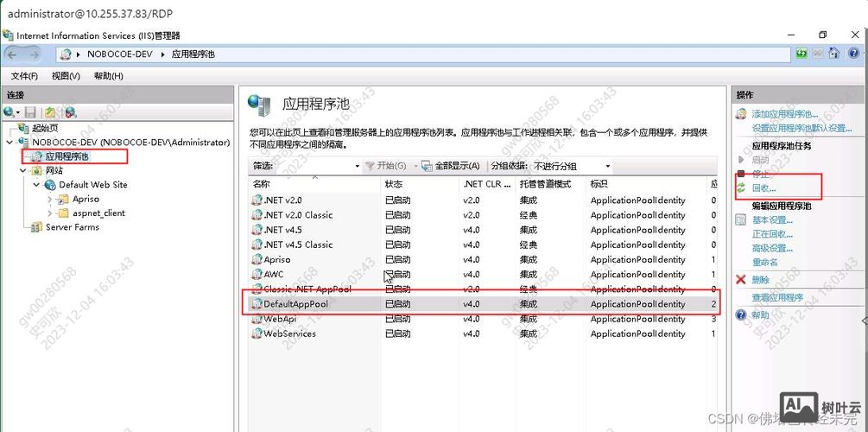Image resolution: width=868 pixels, height=432 pixels.
Task: Click the green 回收 recycle icon
Action: point(741,188)
